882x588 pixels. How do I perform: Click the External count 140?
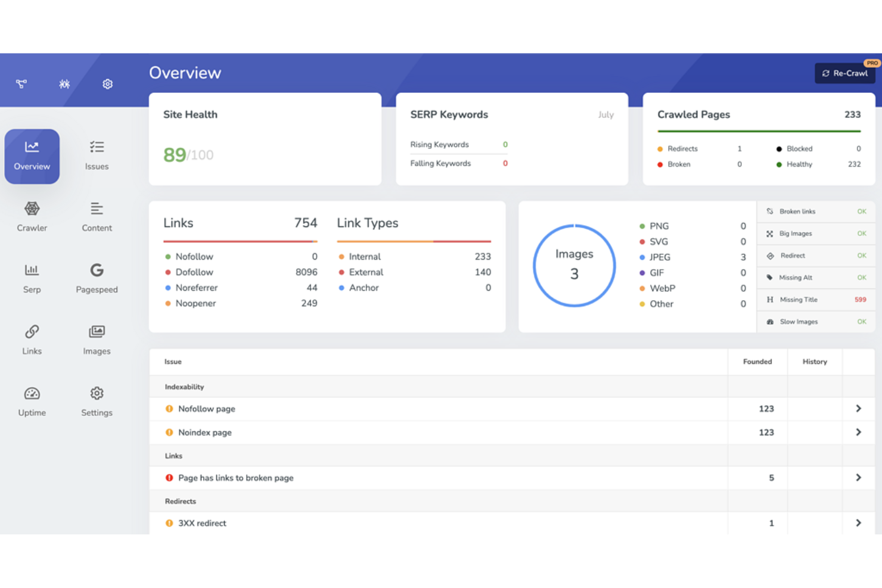coord(483,272)
